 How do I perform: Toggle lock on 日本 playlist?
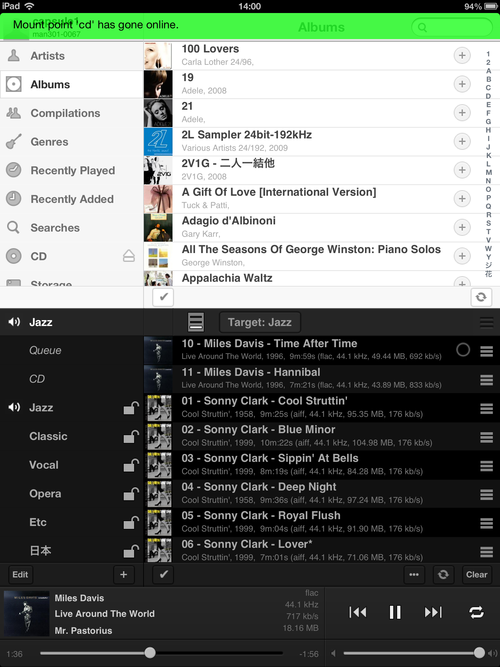click(131, 551)
